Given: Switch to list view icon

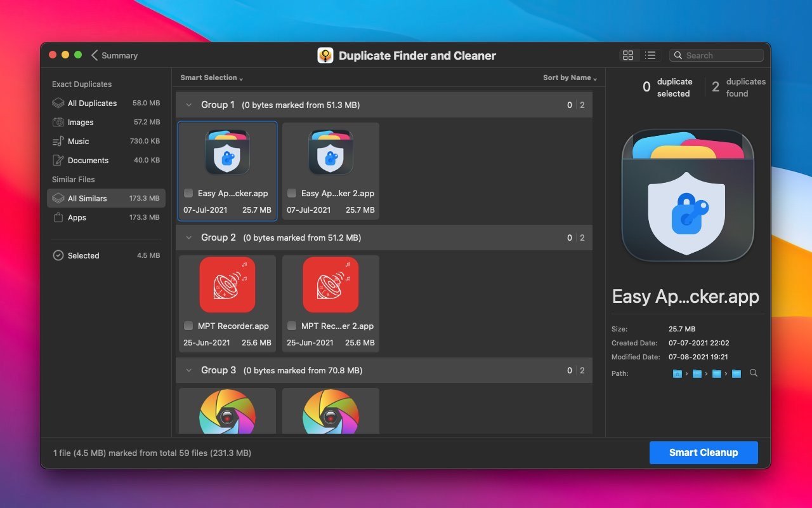Looking at the screenshot, I should [x=650, y=55].
